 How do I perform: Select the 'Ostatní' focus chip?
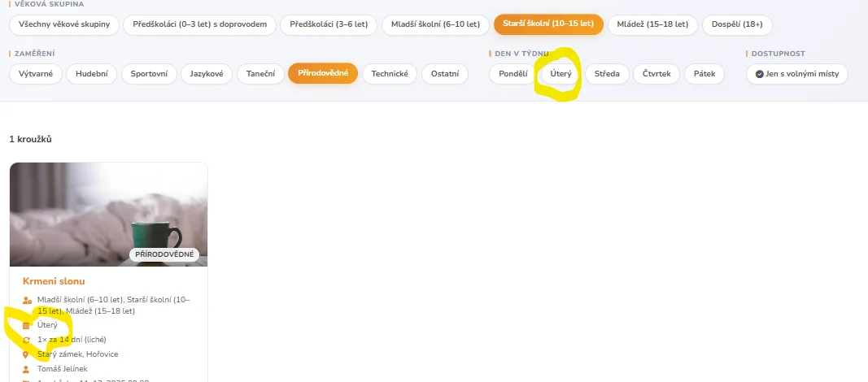coord(445,73)
